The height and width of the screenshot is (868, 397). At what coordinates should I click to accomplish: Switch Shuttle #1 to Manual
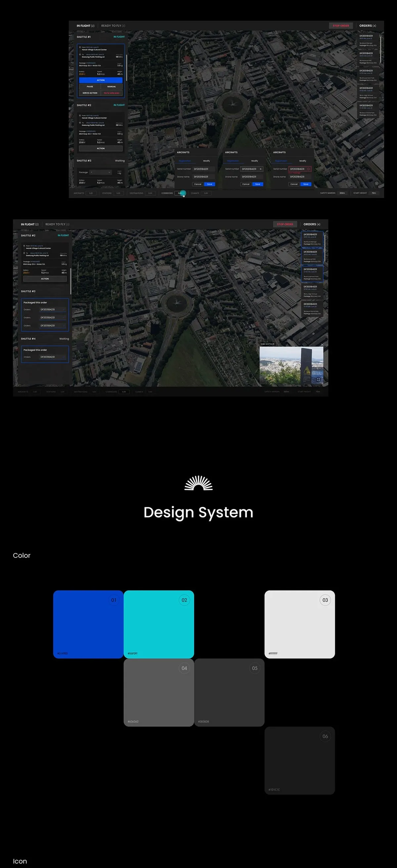tap(111, 87)
